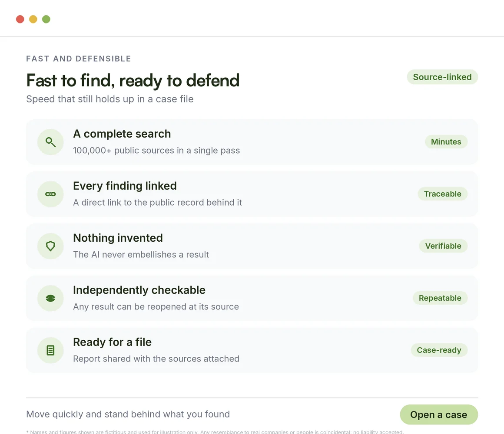Click the shield icon beside Nothing invented
The height and width of the screenshot is (434, 504).
50,246
